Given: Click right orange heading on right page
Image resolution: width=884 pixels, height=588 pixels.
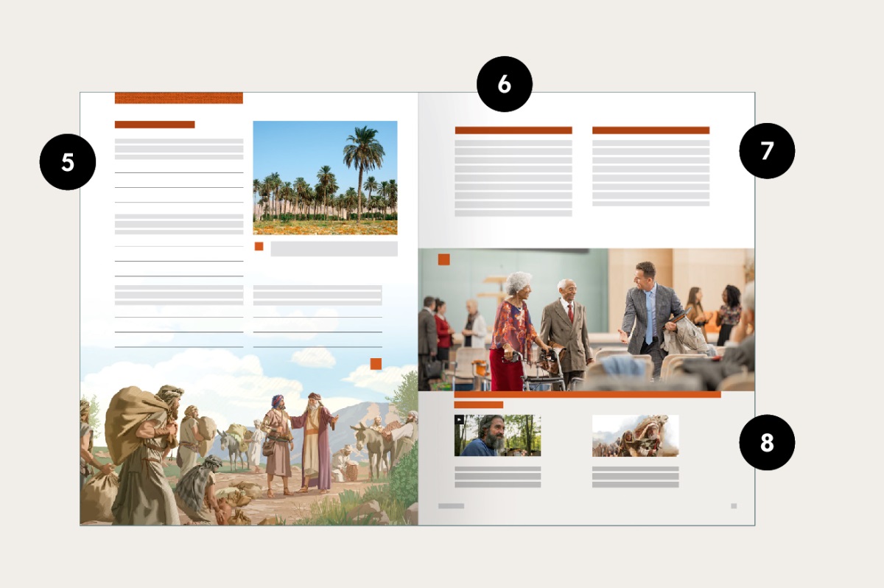Looking at the screenshot, I should coord(650,130).
